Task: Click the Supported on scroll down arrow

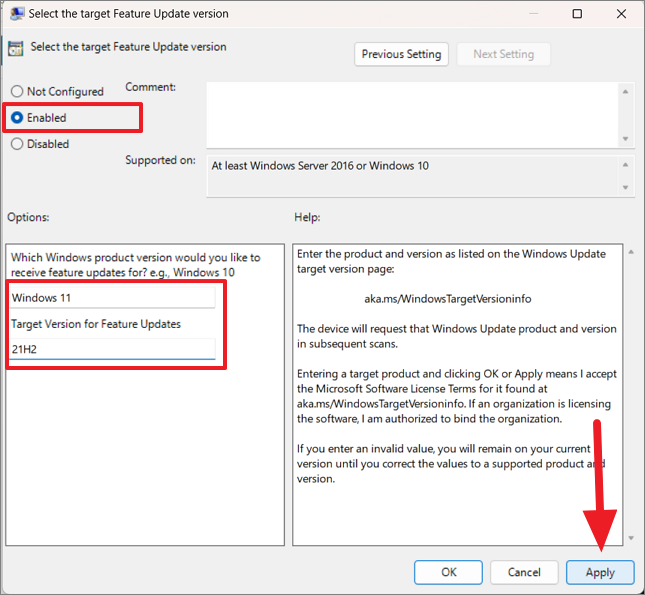Action: [x=625, y=187]
